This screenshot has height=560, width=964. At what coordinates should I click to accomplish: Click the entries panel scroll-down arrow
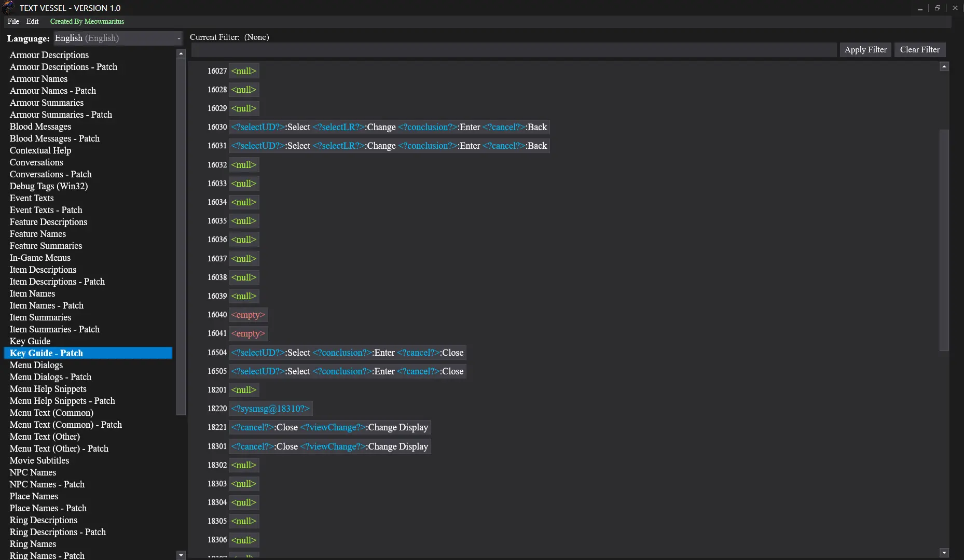tap(944, 553)
